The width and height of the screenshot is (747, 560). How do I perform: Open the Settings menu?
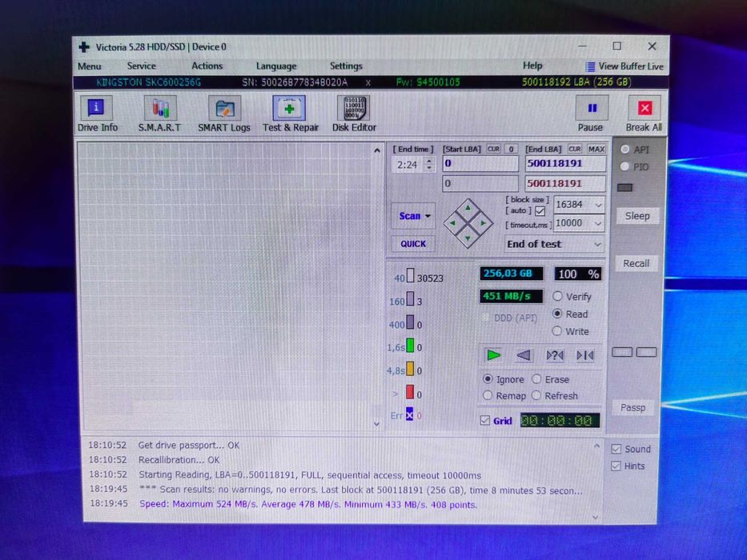(x=346, y=66)
